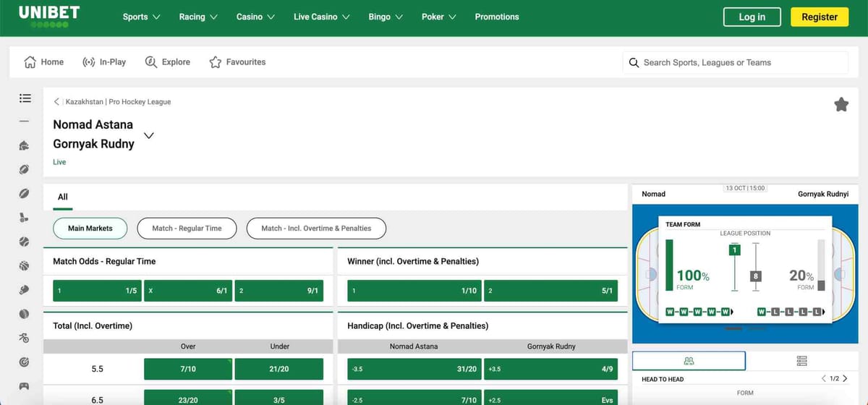Open the sidebar sports list menu icon
The width and height of the screenshot is (868, 405).
click(25, 98)
